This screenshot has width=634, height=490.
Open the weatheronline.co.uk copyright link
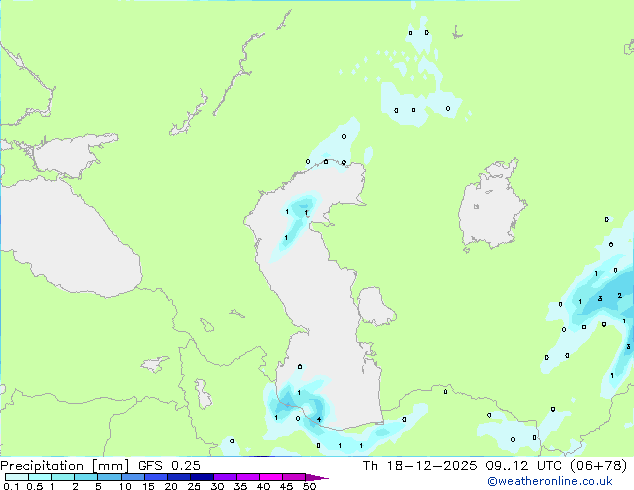(550, 481)
